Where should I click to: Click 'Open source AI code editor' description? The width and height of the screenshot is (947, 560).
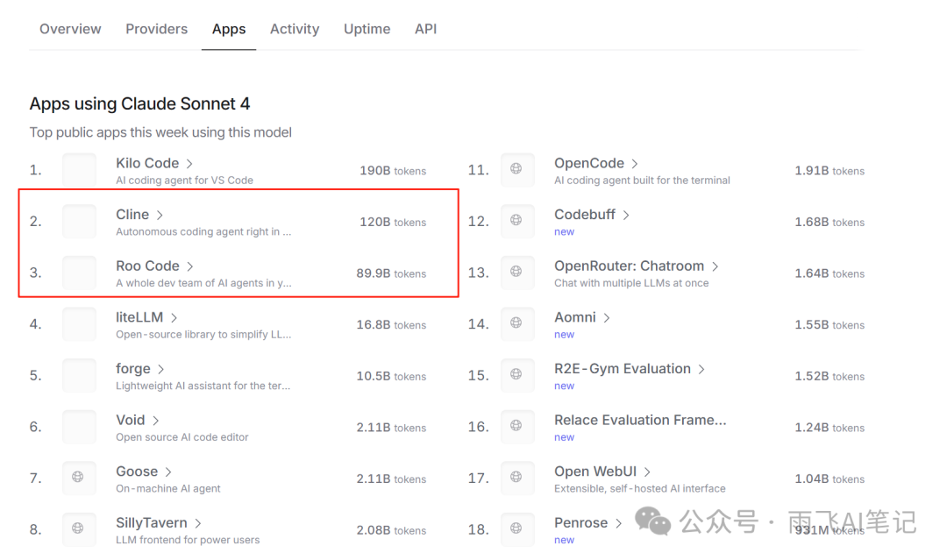pos(182,437)
